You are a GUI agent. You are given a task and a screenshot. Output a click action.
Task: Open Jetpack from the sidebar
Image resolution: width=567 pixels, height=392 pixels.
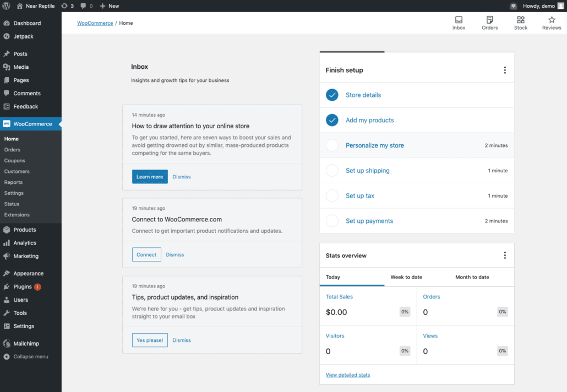point(23,36)
